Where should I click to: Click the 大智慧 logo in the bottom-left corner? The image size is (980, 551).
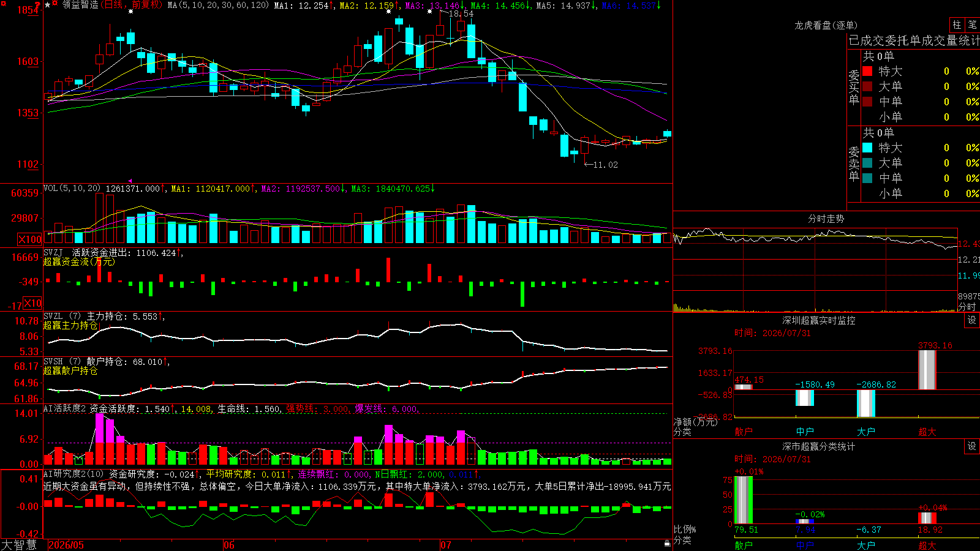pyautogui.click(x=19, y=544)
